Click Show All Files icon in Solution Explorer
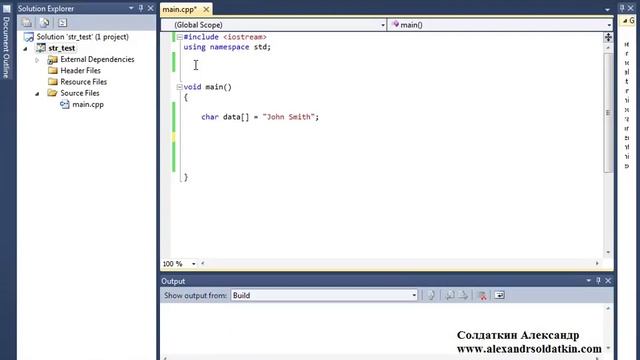Viewport: 640px width, 360px height. (x=44, y=23)
